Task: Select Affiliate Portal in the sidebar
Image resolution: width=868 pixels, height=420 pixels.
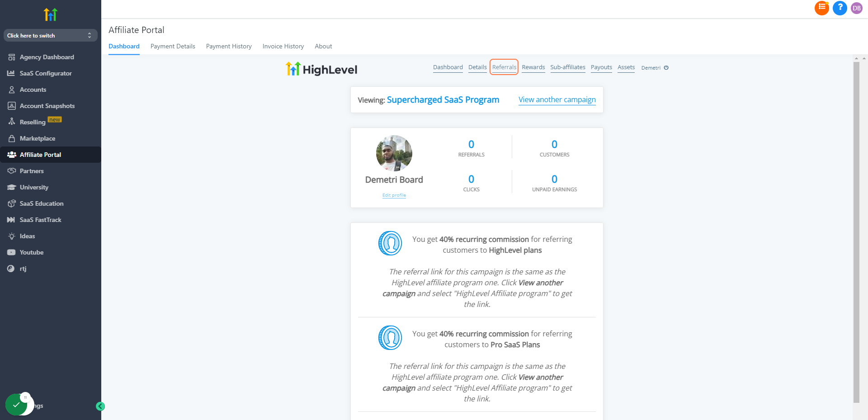Action: tap(51, 155)
